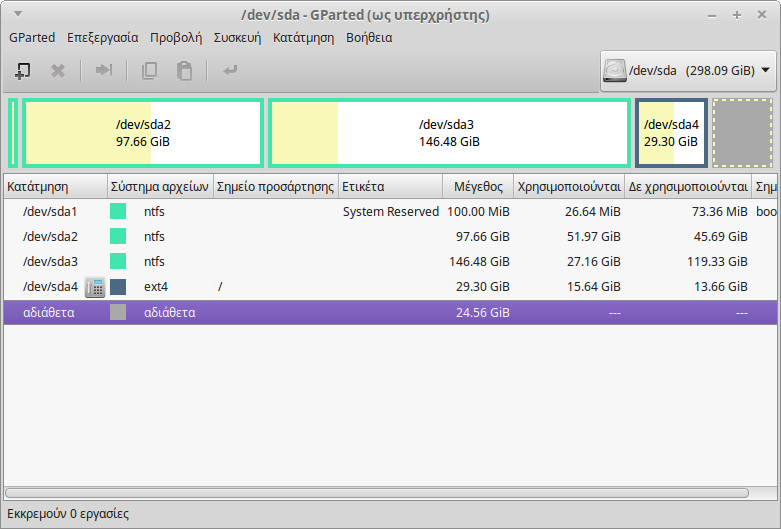Click the Paste partition toolbar icon
The height and width of the screenshot is (529, 781).
pyautogui.click(x=184, y=71)
